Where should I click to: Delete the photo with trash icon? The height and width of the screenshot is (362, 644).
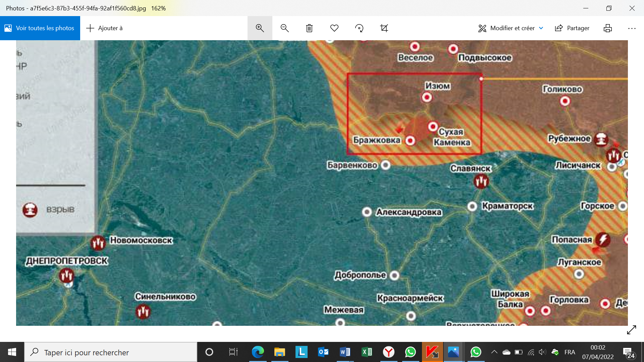309,28
